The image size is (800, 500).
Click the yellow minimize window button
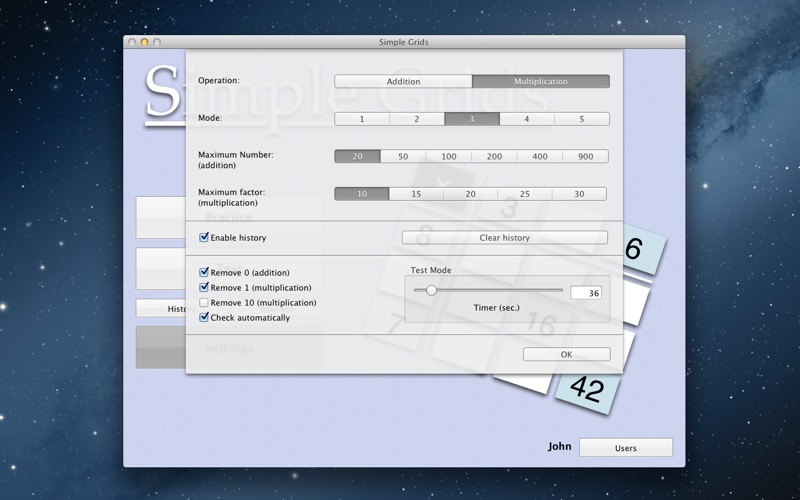144,42
